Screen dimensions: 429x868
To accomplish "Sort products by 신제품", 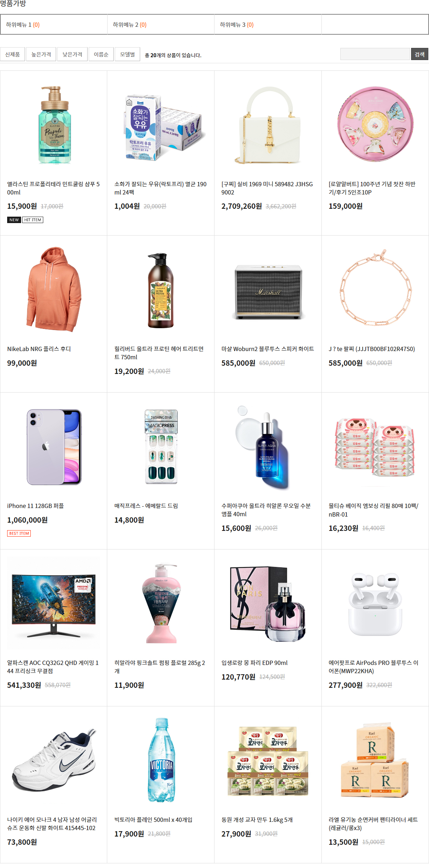I will [13, 54].
